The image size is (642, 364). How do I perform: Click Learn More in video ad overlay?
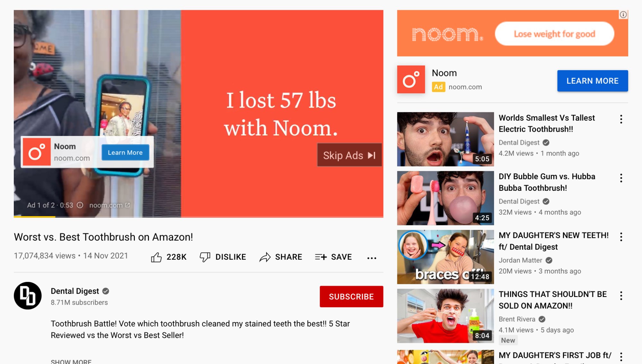click(125, 153)
